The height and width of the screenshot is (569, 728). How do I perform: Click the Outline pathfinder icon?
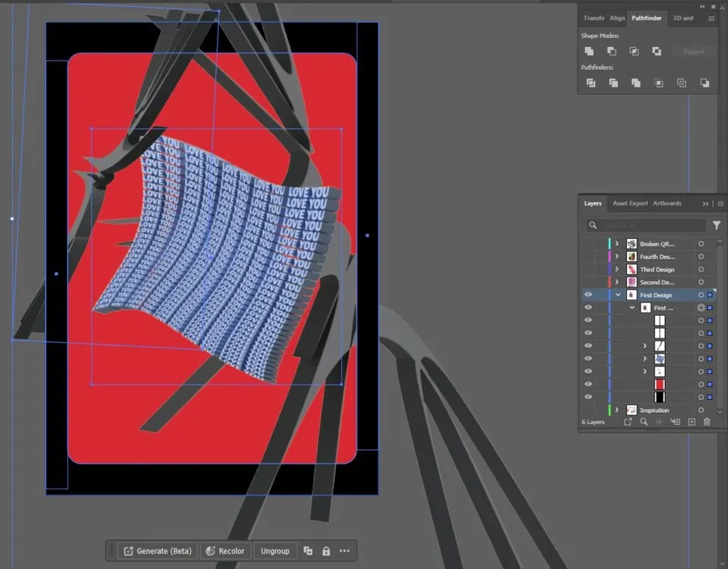click(682, 83)
